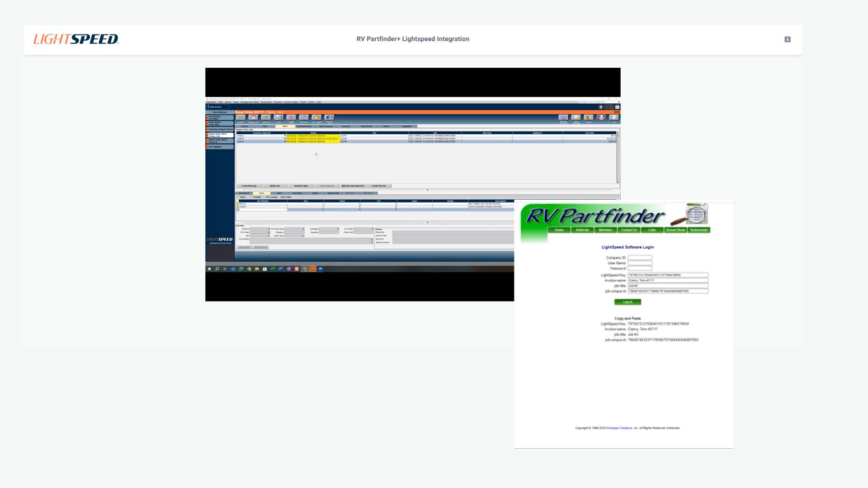The image size is (868, 488).
Task: Select Repair Order #45717 in Open Windows sidebar
Action: click(x=220, y=135)
